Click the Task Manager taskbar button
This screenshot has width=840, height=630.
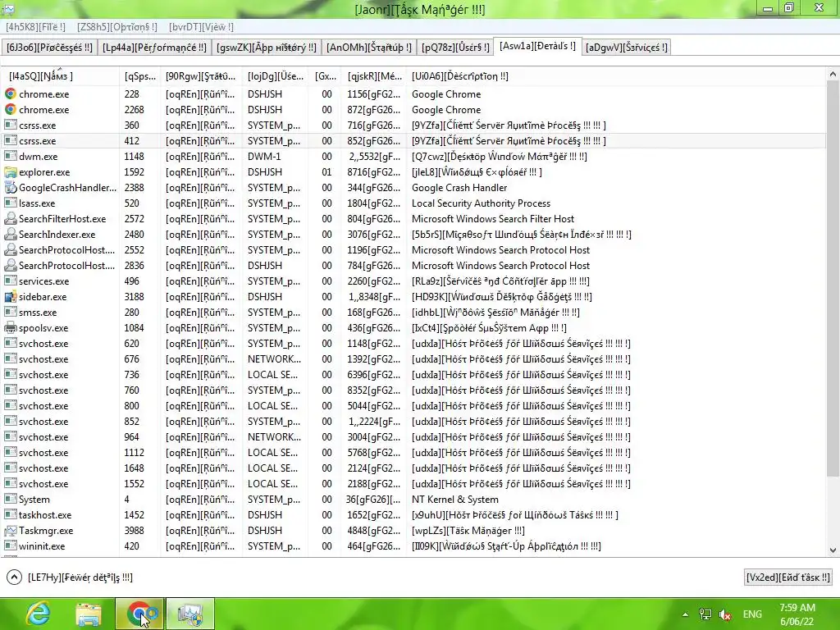[x=190, y=614]
